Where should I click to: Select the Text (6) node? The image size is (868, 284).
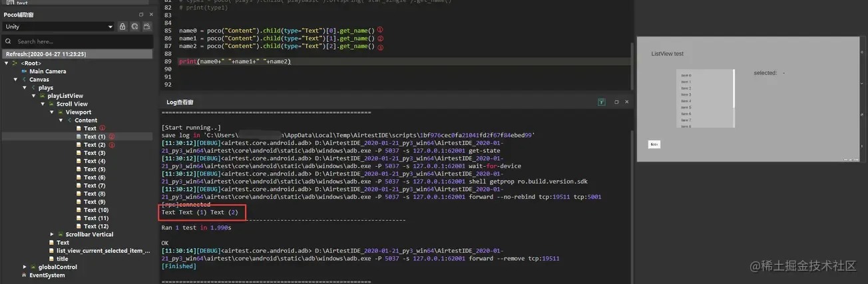95,178
